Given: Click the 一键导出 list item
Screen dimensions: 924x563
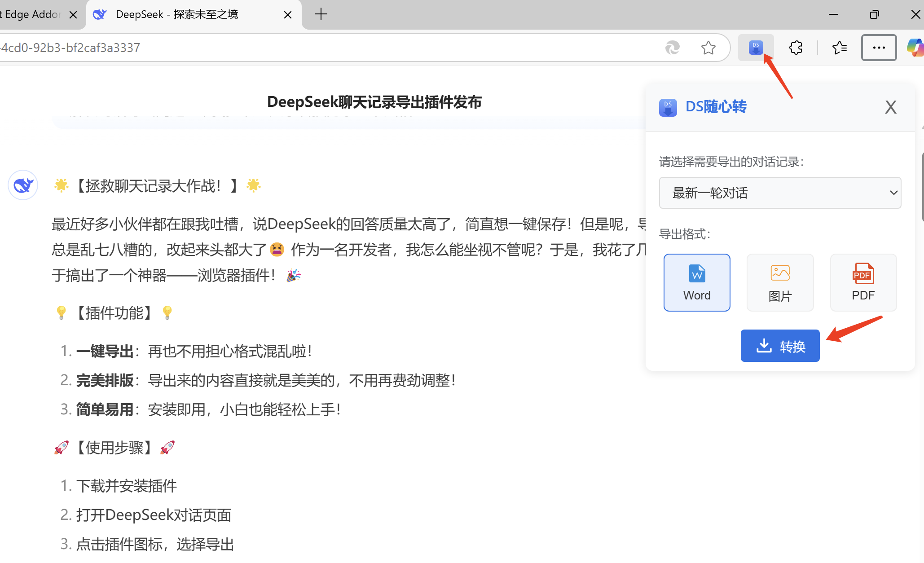Looking at the screenshot, I should coord(186,351).
